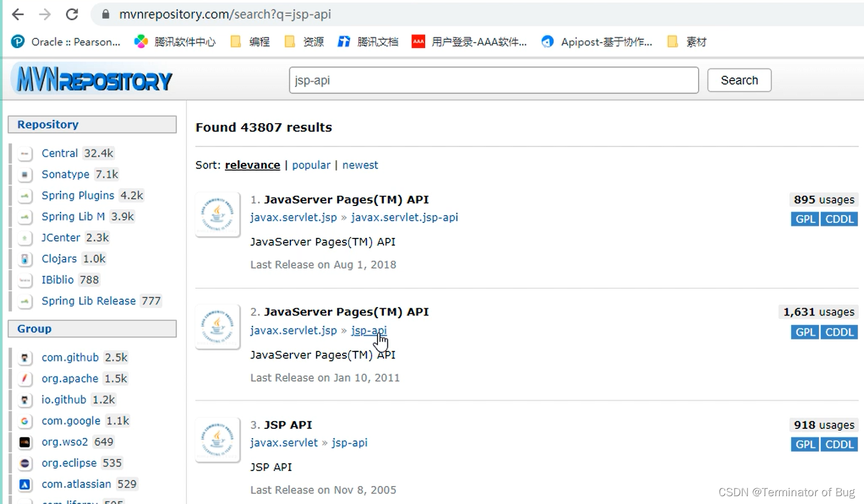Click 'Last Release on Jan 10, 2011' text
The height and width of the screenshot is (504, 864).
pyautogui.click(x=325, y=378)
